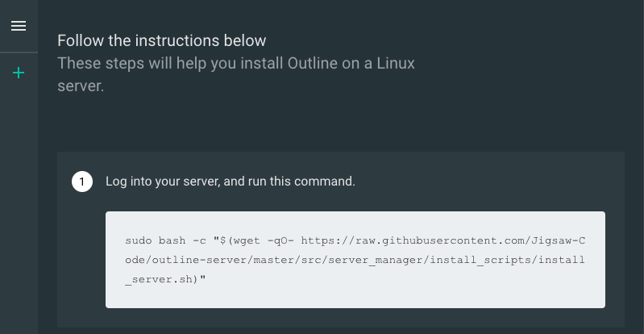
Task: Click the step 1 number badge
Action: pos(82,182)
